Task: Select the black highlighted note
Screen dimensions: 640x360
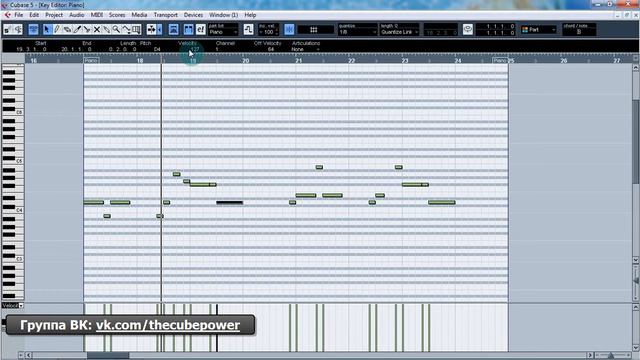Action: 229,202
